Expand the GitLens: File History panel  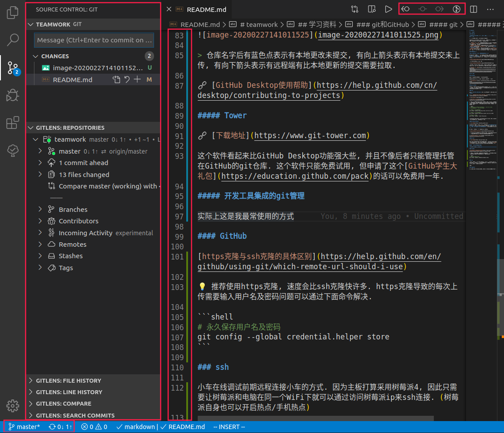pos(68,380)
